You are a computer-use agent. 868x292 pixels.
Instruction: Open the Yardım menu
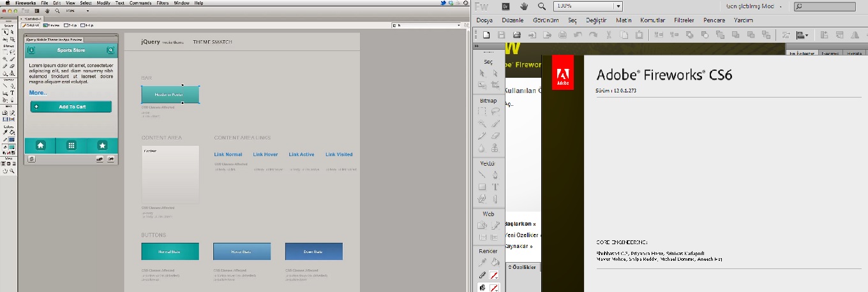pos(744,20)
